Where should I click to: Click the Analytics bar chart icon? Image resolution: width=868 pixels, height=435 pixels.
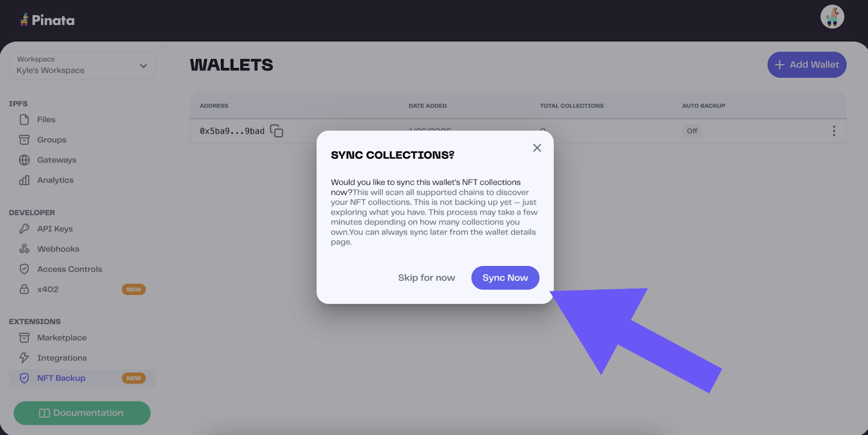(24, 180)
